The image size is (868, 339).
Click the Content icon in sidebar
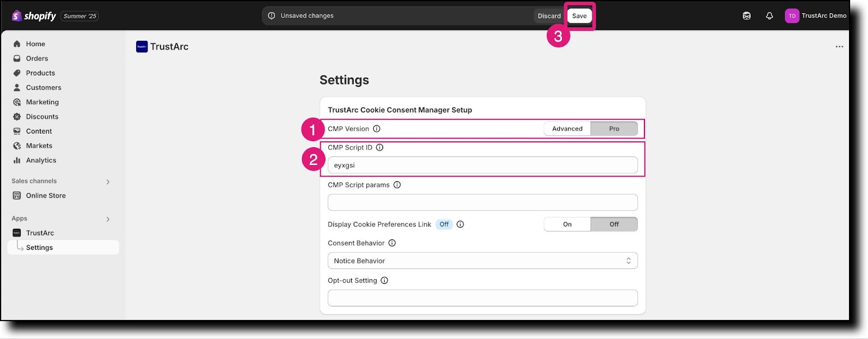pyautogui.click(x=17, y=131)
